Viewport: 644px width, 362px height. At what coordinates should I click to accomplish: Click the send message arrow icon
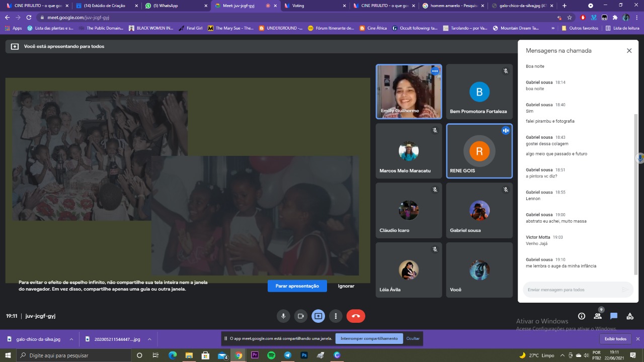(624, 290)
